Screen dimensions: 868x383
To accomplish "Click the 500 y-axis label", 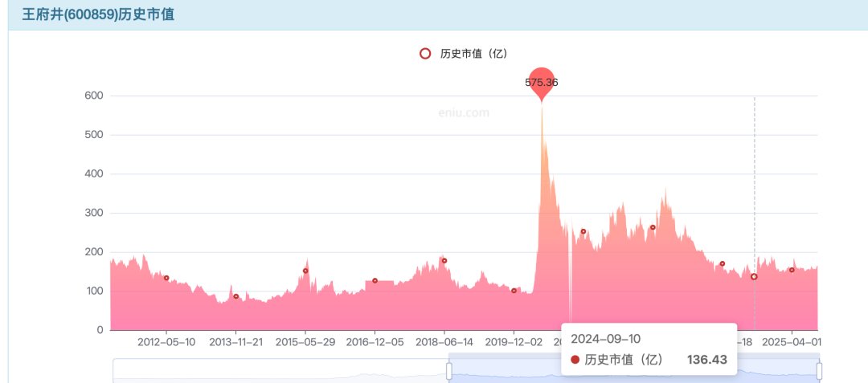I will click(x=95, y=135).
